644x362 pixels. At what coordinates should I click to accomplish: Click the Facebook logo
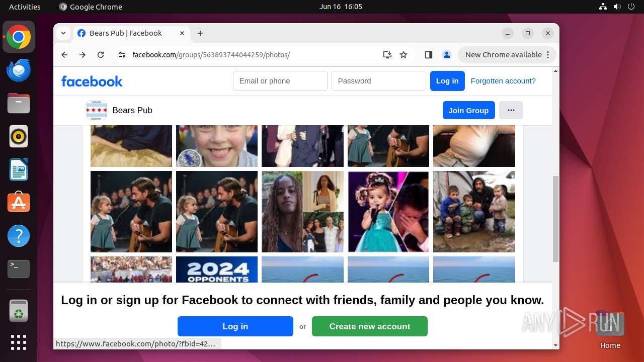[x=92, y=81]
